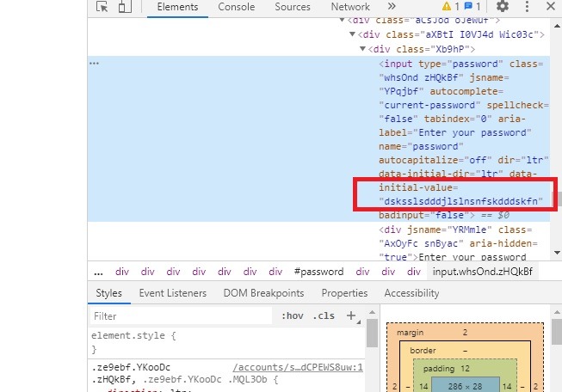Viewport: 562px width, 392px height.
Task: Open the Network tab
Action: [350, 7]
